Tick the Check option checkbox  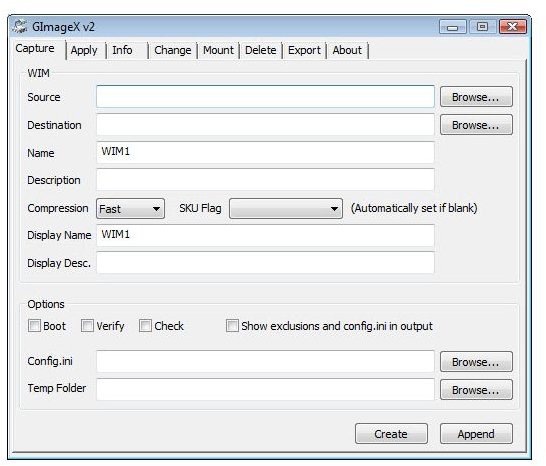(145, 326)
